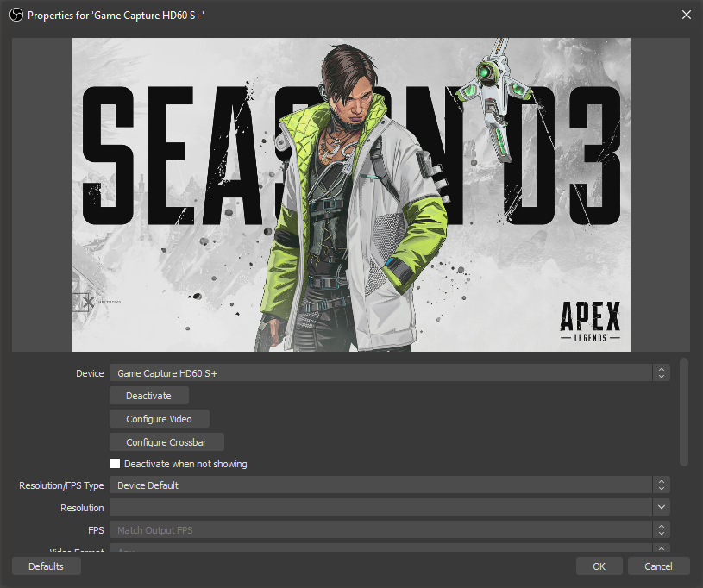This screenshot has height=588, width=703.
Task: Open Configure Video settings
Action: pos(160,419)
